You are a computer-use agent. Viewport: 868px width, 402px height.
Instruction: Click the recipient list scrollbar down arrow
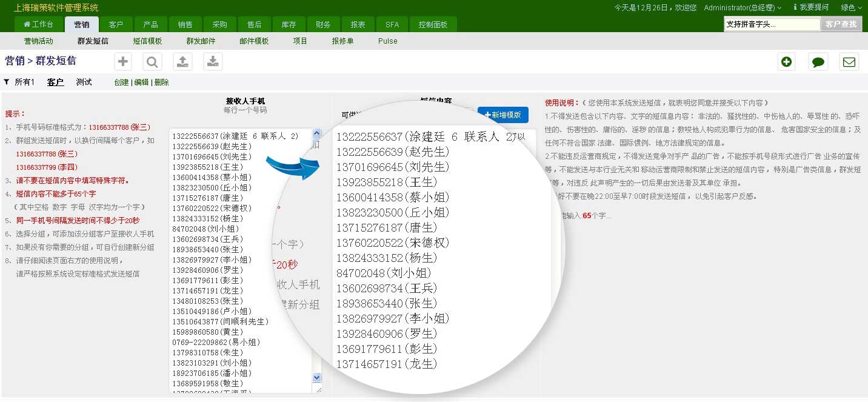tap(316, 377)
